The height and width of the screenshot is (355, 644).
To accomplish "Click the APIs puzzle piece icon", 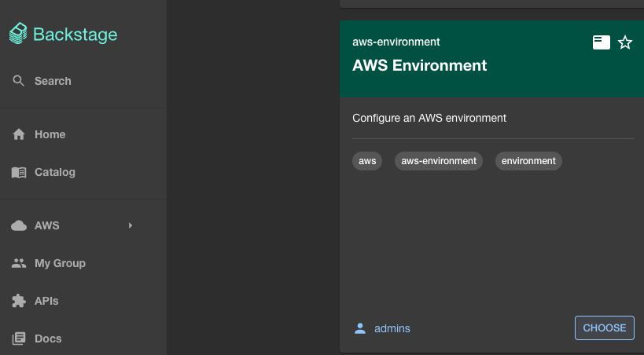I will [19, 301].
